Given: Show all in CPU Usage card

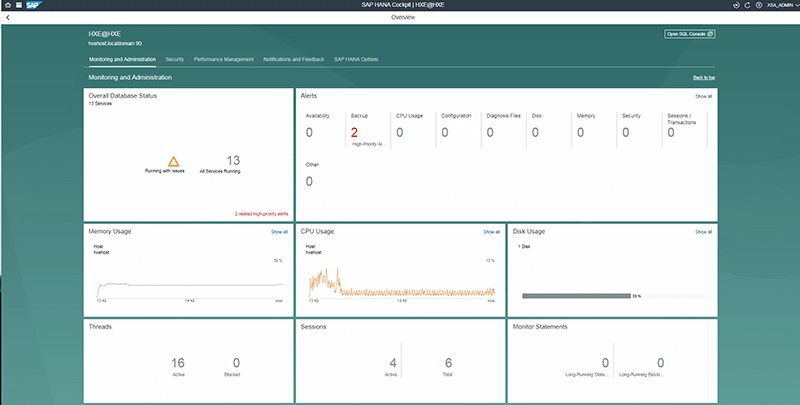Looking at the screenshot, I should click(491, 232).
